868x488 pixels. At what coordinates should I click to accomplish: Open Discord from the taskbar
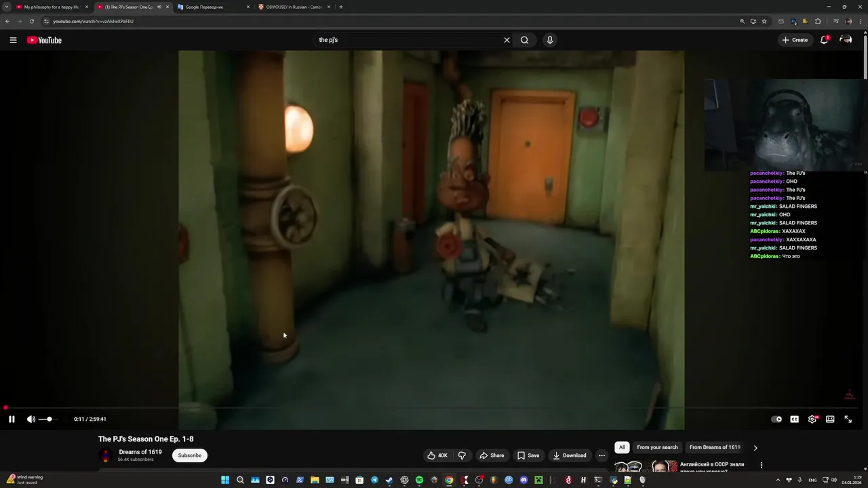(524, 480)
